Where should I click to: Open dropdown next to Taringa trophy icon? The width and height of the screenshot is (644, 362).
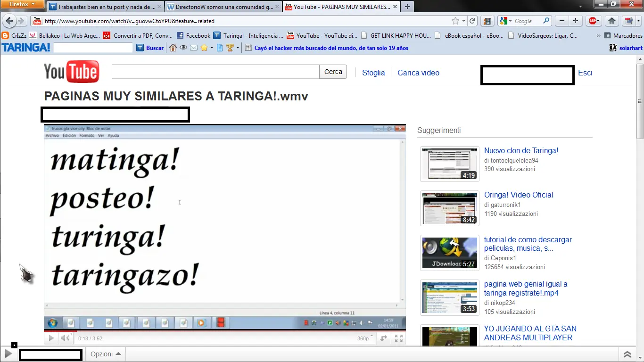(x=238, y=48)
